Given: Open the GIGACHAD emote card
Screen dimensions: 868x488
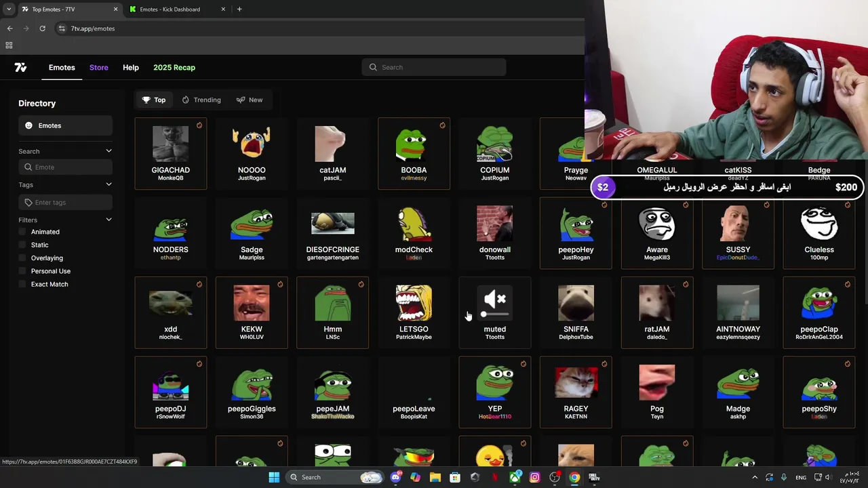Looking at the screenshot, I should coord(171,153).
